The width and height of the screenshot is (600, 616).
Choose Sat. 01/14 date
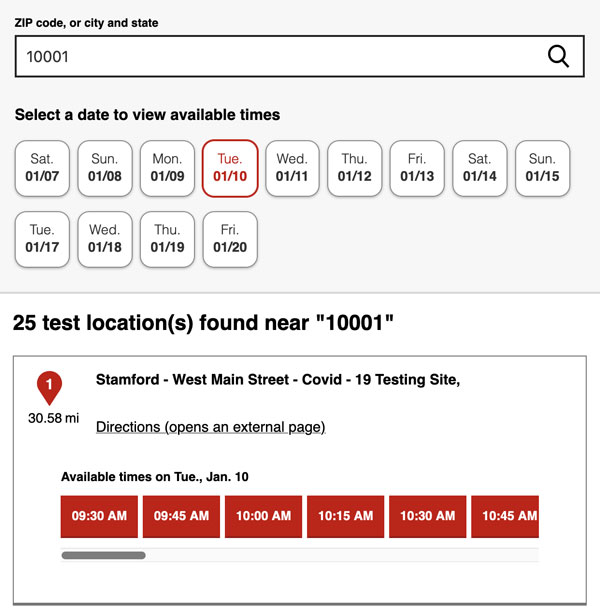(x=480, y=168)
